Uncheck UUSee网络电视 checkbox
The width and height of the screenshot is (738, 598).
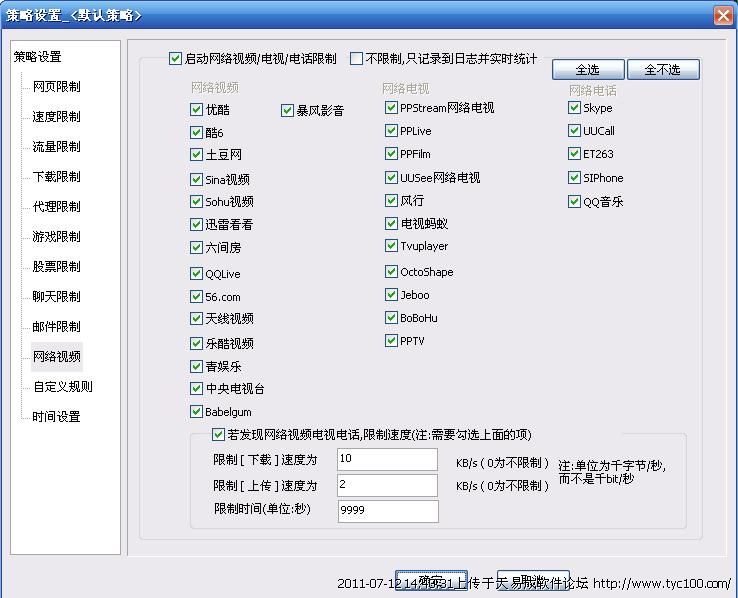[x=391, y=177]
